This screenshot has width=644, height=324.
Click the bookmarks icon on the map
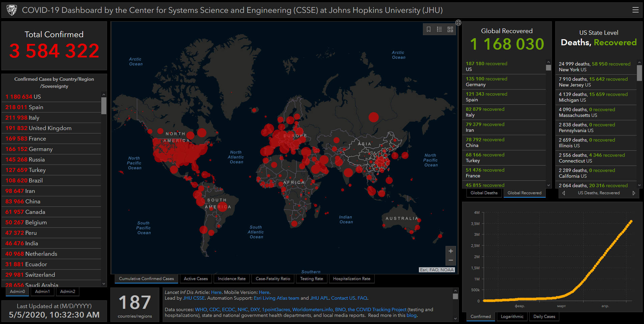429,29
